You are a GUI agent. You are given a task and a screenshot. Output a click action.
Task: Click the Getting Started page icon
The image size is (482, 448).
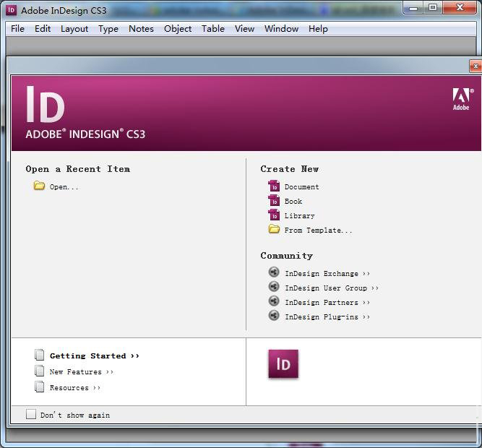coord(39,355)
